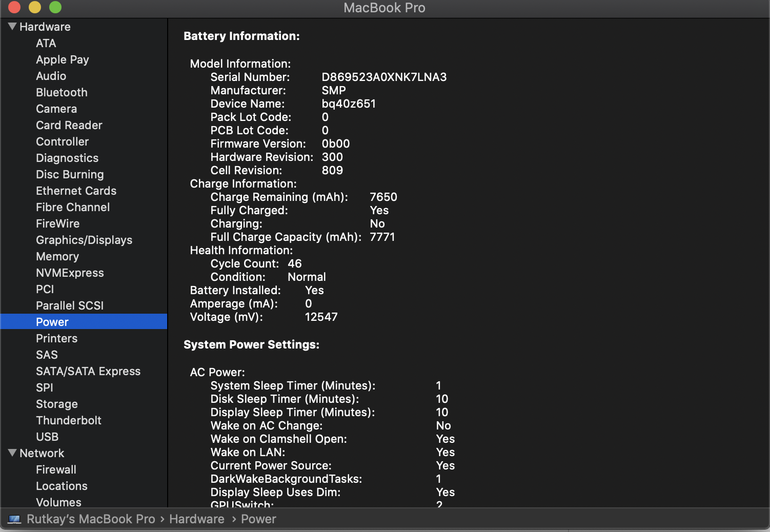This screenshot has width=770, height=532.
Task: Click the System Power Settings heading
Action: (x=251, y=344)
